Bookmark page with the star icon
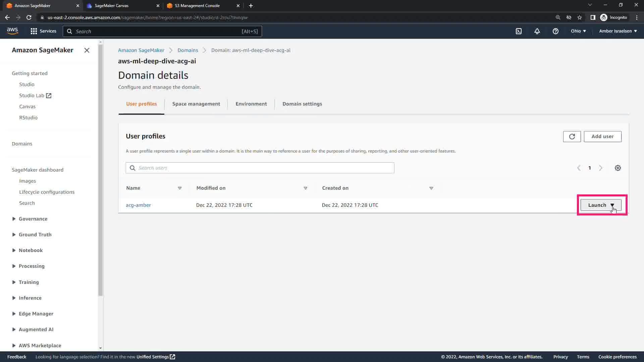This screenshot has height=362, width=644. click(580, 17)
